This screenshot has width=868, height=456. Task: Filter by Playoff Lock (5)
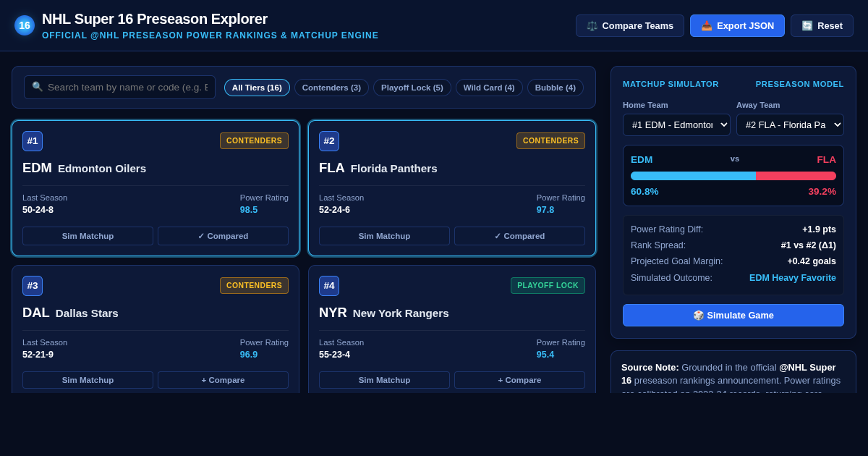coord(412,88)
